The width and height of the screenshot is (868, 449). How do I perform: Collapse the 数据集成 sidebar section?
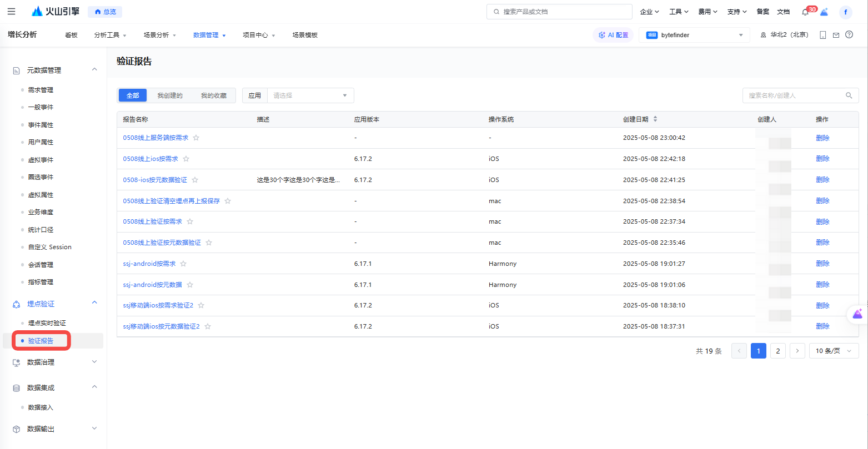point(94,386)
